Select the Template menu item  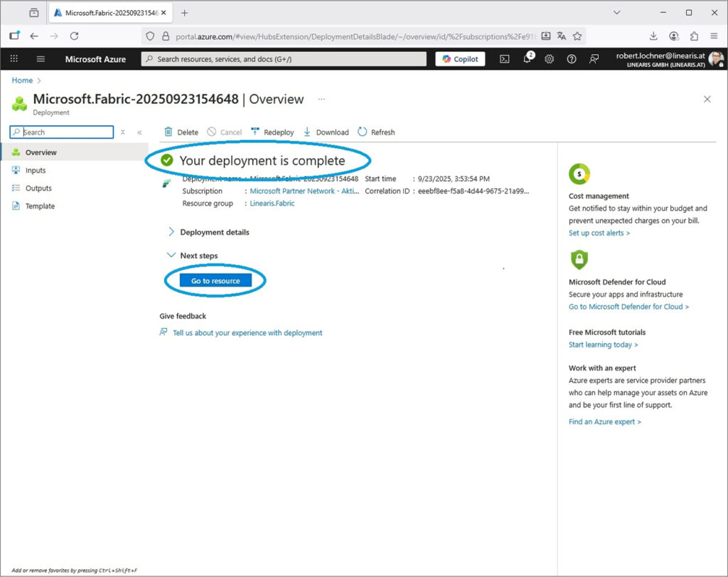pos(74,206)
